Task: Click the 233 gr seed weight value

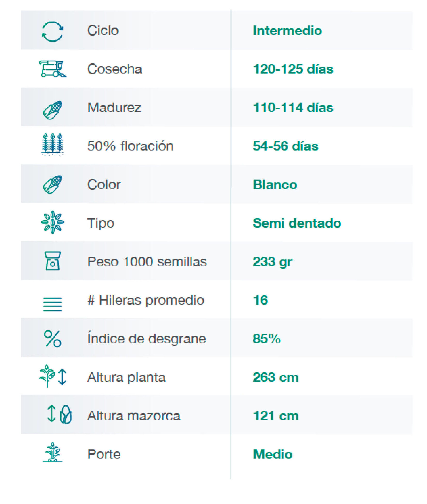Action: coord(272,261)
